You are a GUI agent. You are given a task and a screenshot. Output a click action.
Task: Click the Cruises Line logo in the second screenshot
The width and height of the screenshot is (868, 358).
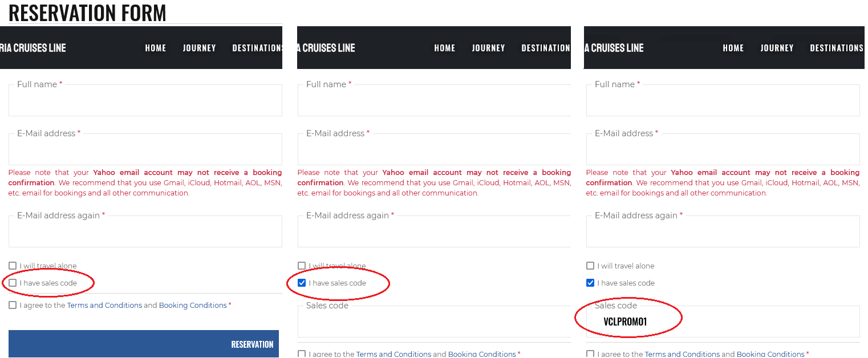point(326,48)
